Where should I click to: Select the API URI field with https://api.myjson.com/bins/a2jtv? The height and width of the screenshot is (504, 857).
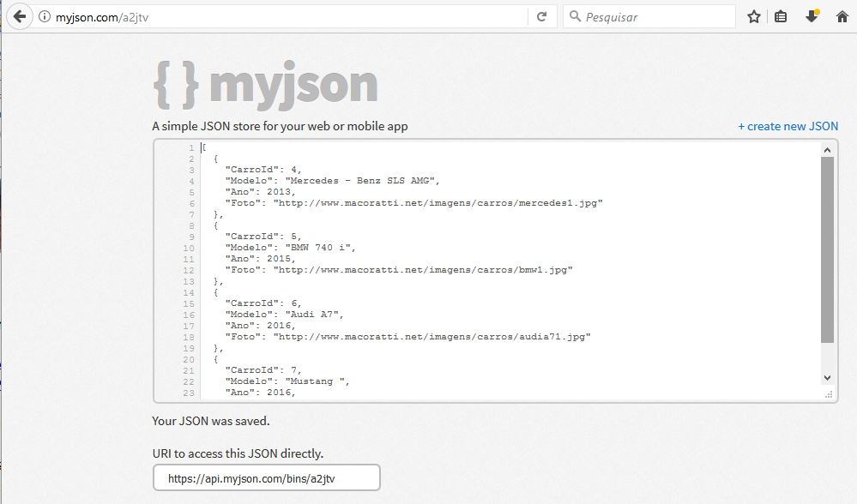click(267, 478)
